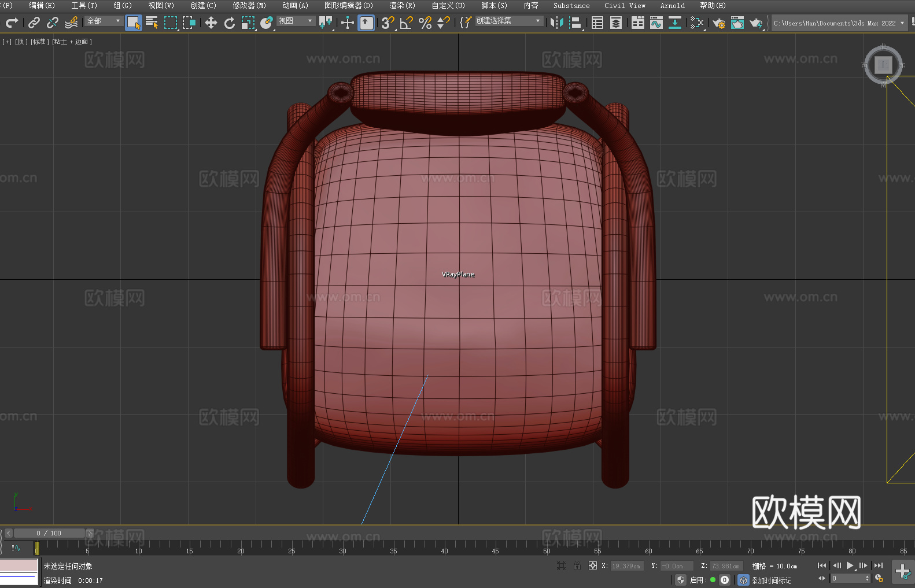This screenshot has width=915, height=588.
Task: Select the Link objects tool
Action: pyautogui.click(x=34, y=23)
